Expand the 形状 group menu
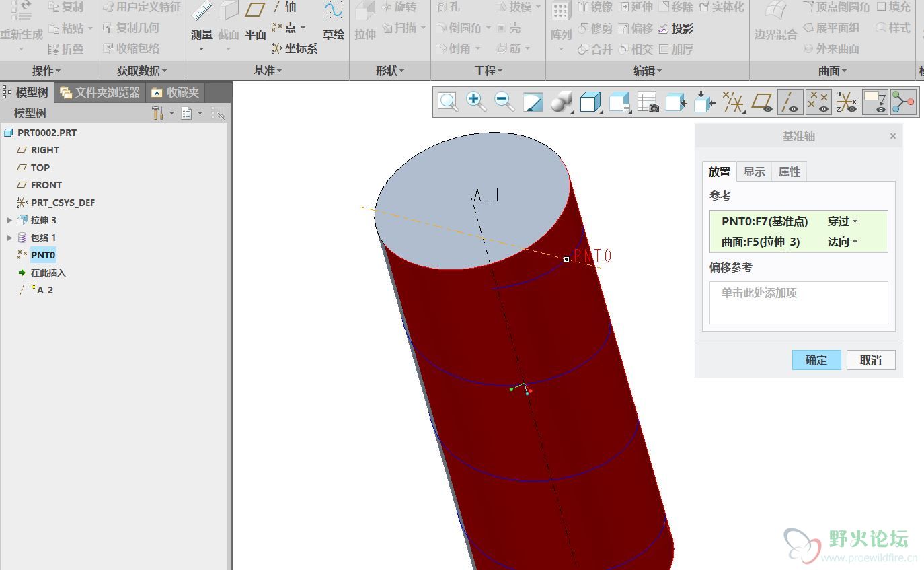Image resolution: width=924 pixels, height=570 pixels. tap(390, 71)
